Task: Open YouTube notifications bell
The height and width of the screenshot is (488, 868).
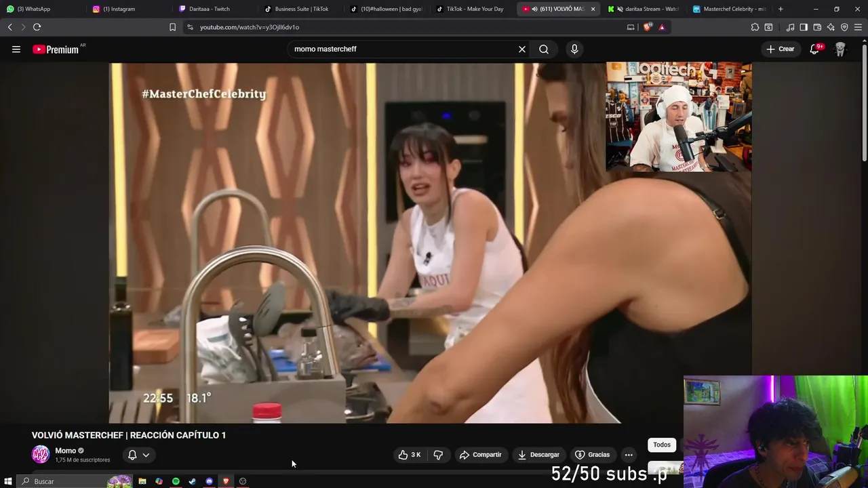Action: 814,49
